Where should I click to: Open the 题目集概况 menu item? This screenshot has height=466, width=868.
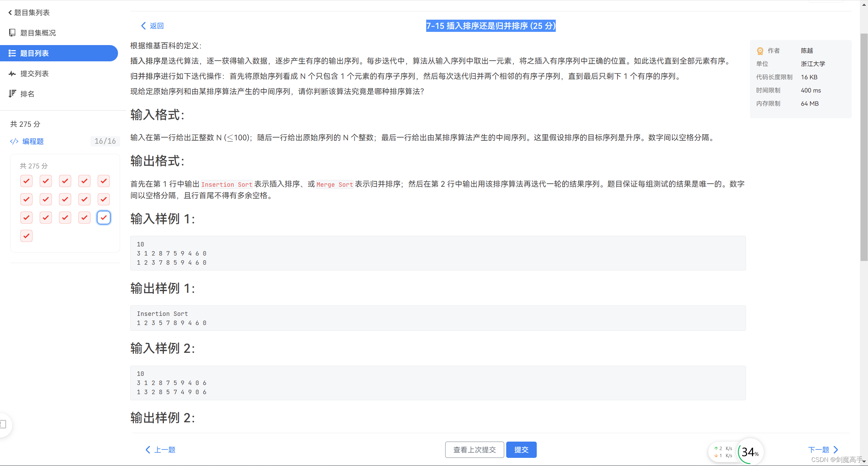12,33
